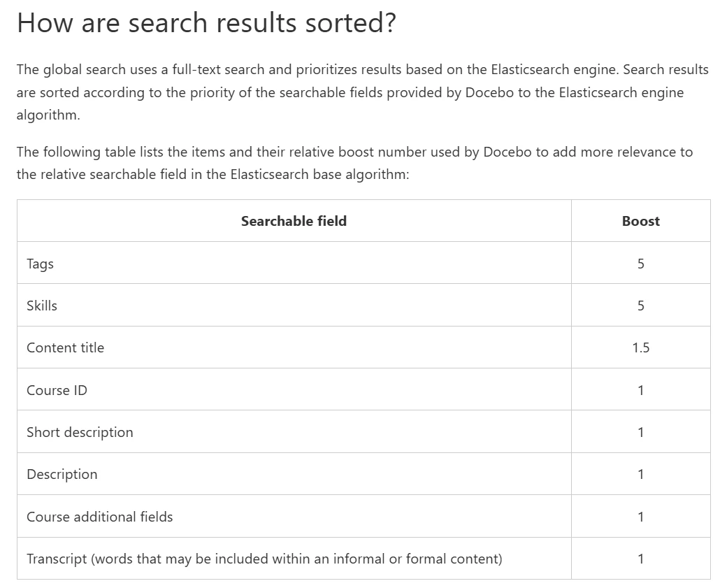
Task: Click the paragraph starting "The global search uses"
Action: 362,92
